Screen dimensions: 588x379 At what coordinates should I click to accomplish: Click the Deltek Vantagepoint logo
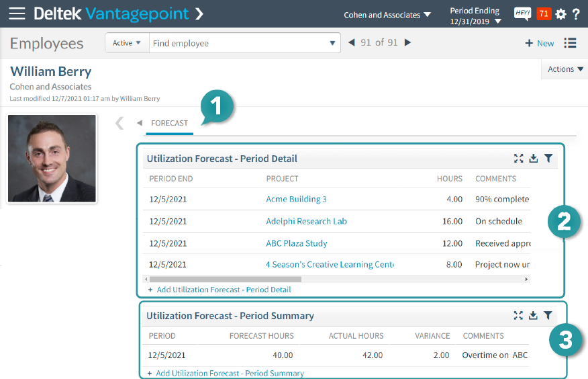point(111,14)
